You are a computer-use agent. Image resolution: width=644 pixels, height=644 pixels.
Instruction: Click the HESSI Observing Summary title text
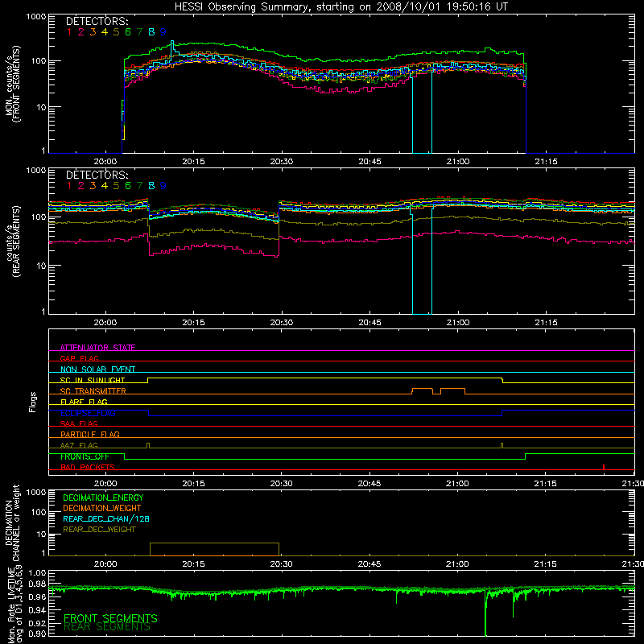pyautogui.click(x=341, y=6)
